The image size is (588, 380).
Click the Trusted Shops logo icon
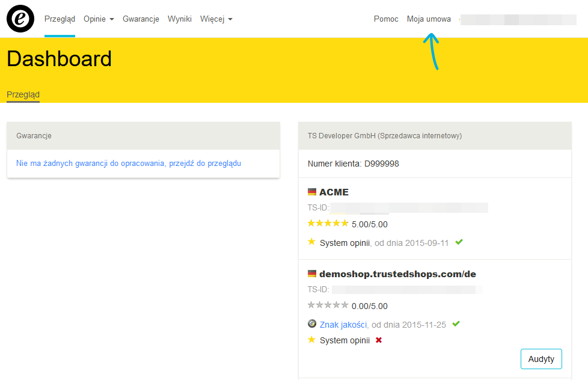pyautogui.click(x=20, y=19)
